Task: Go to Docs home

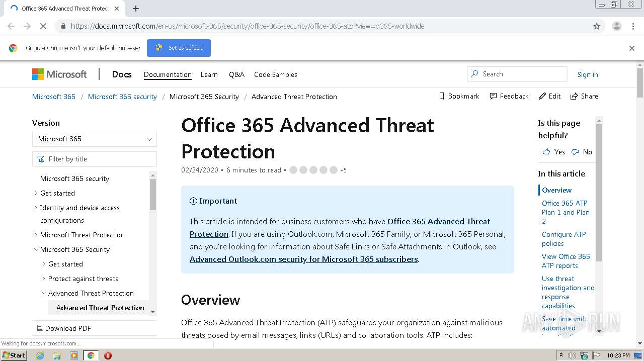Action: [122, 74]
